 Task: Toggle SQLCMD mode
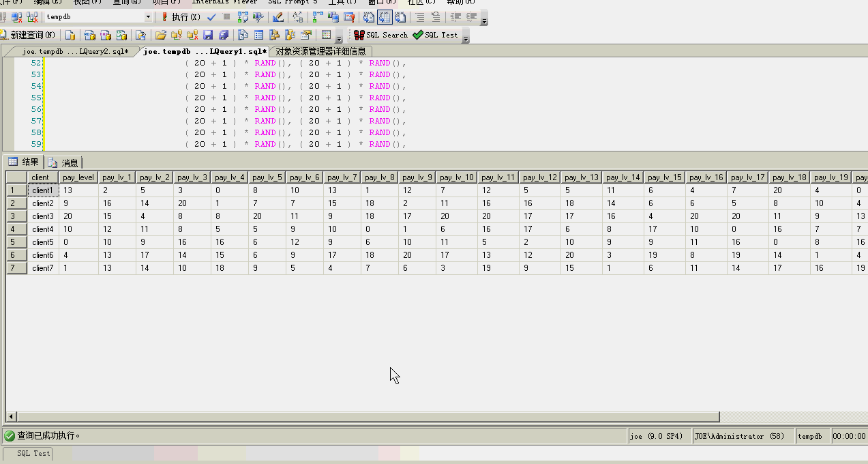click(x=350, y=17)
